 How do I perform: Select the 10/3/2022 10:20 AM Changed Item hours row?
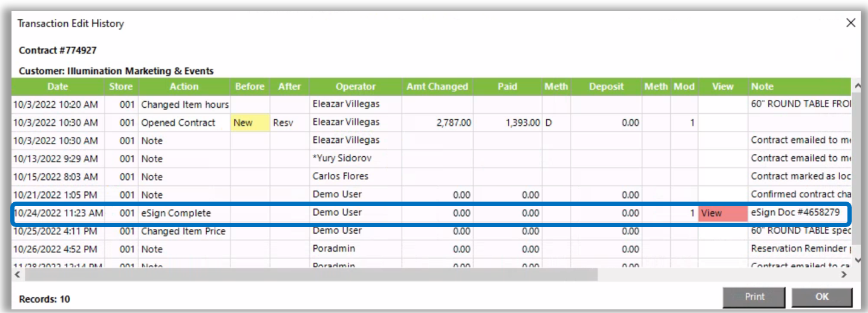click(x=184, y=104)
